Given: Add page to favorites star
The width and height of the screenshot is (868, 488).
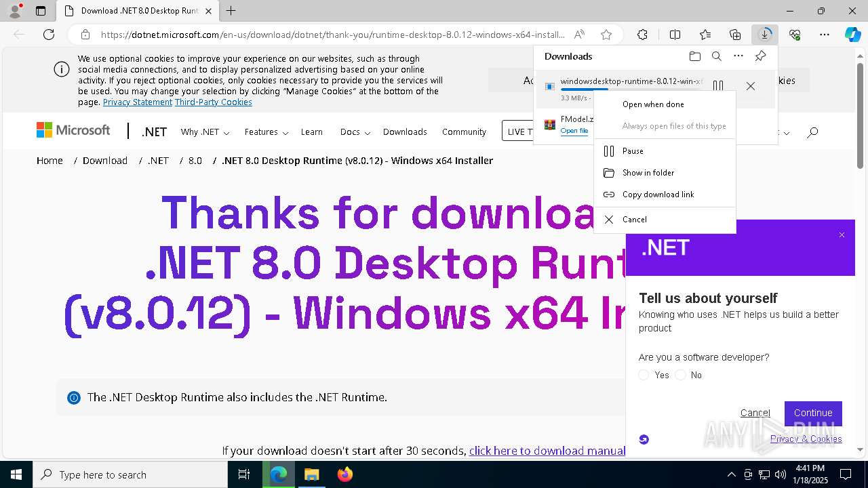Looking at the screenshot, I should coord(606,35).
